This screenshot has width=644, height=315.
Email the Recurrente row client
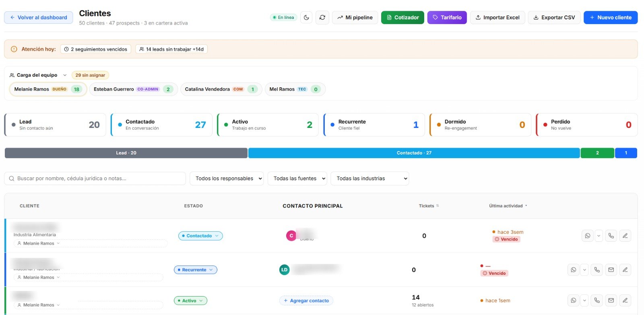coord(611,270)
